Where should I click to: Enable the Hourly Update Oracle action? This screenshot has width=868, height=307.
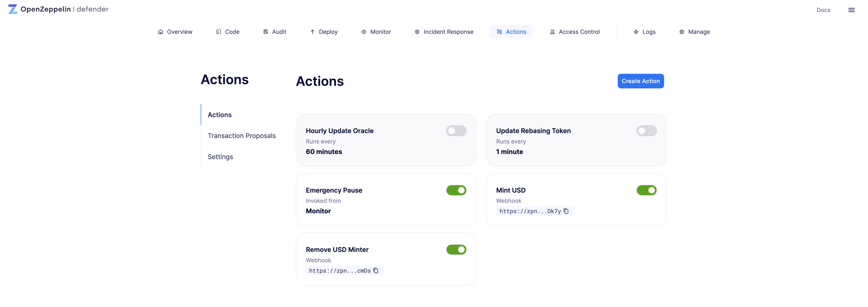tap(456, 131)
